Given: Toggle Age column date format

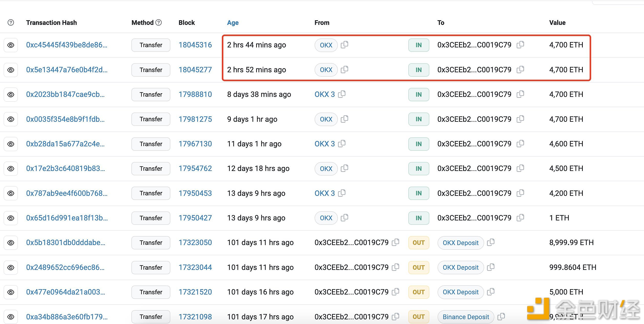Looking at the screenshot, I should (233, 23).
